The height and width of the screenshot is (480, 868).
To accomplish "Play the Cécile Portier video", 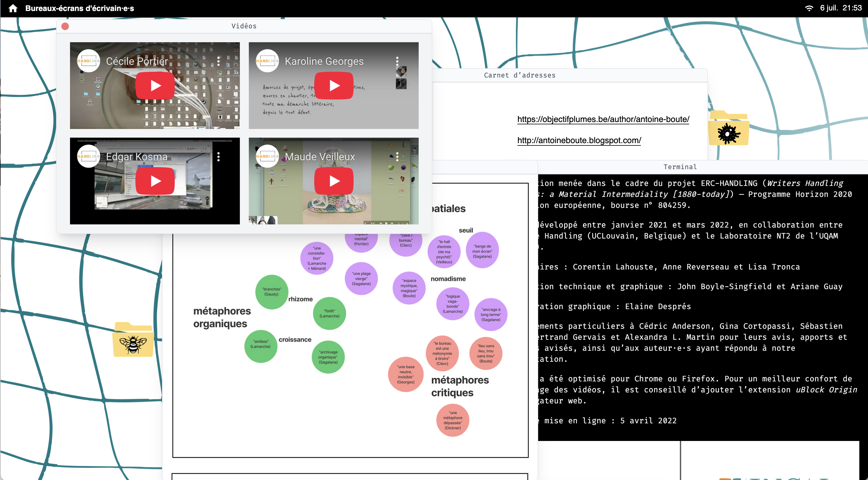I will pos(155,86).
